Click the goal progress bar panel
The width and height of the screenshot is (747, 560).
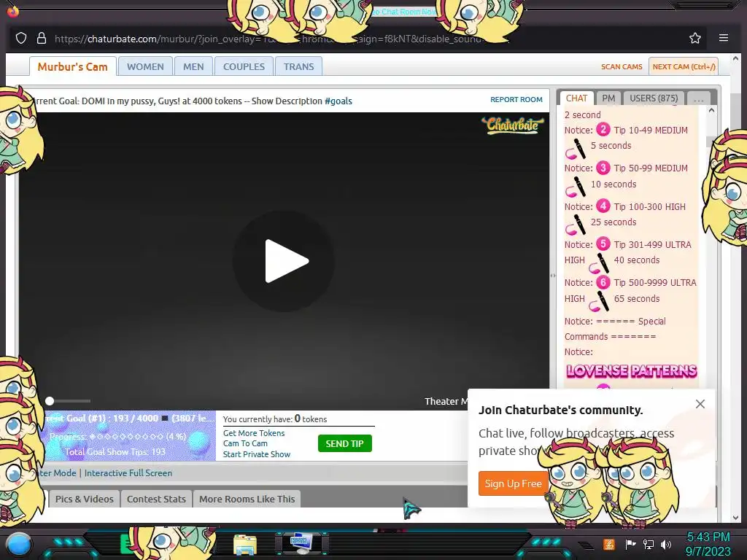(128, 436)
